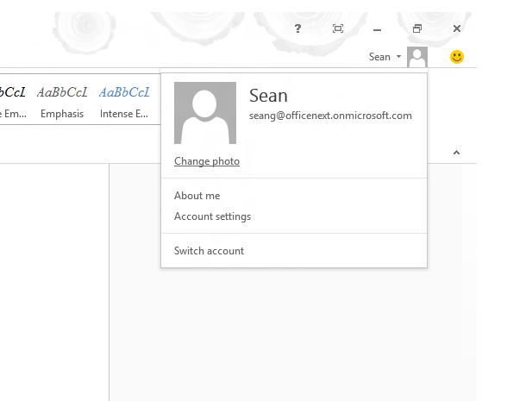The width and height of the screenshot is (532, 401).
Task: Close the window with the X
Action: tap(457, 28)
